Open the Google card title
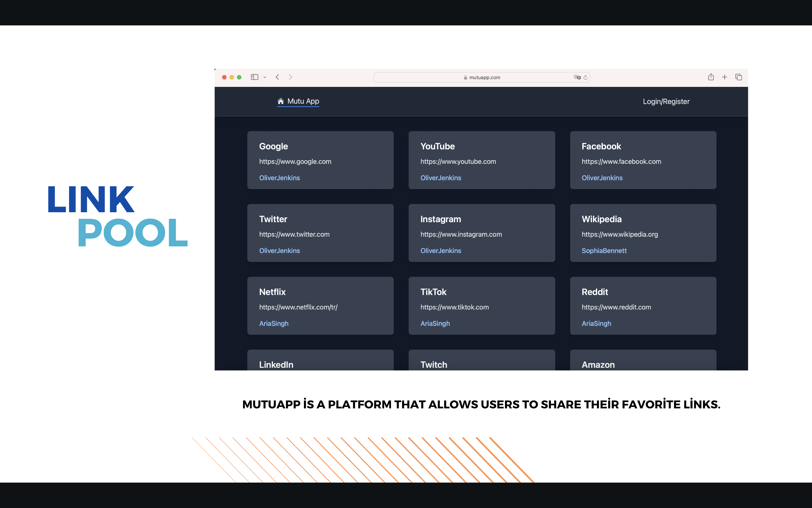Viewport: 812px width, 508px height. [x=273, y=146]
